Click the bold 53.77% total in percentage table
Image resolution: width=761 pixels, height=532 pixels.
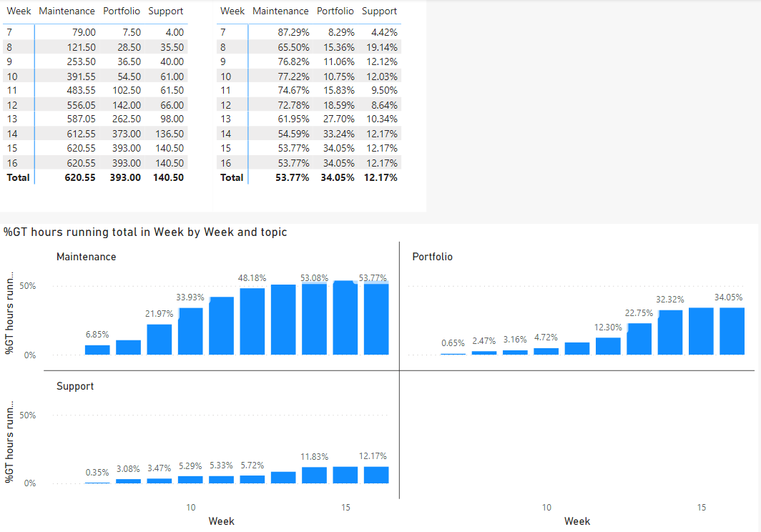point(292,177)
